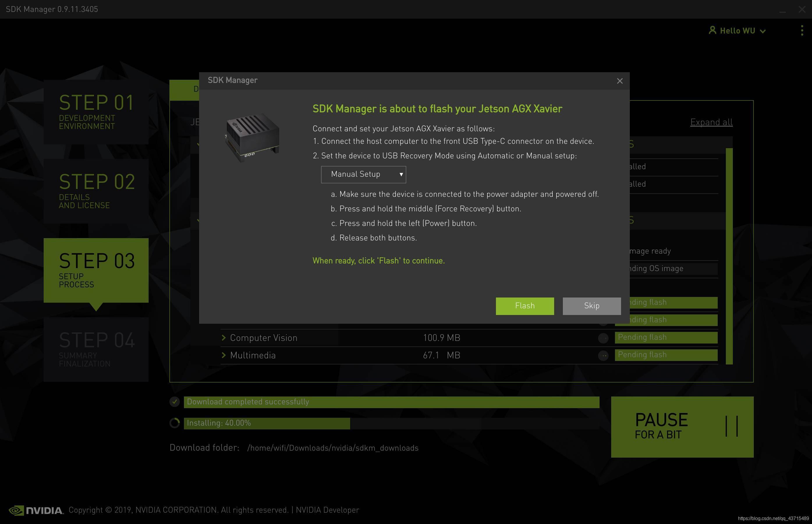The width and height of the screenshot is (812, 524).
Task: Open the three-dot options menu
Action: 802,30
